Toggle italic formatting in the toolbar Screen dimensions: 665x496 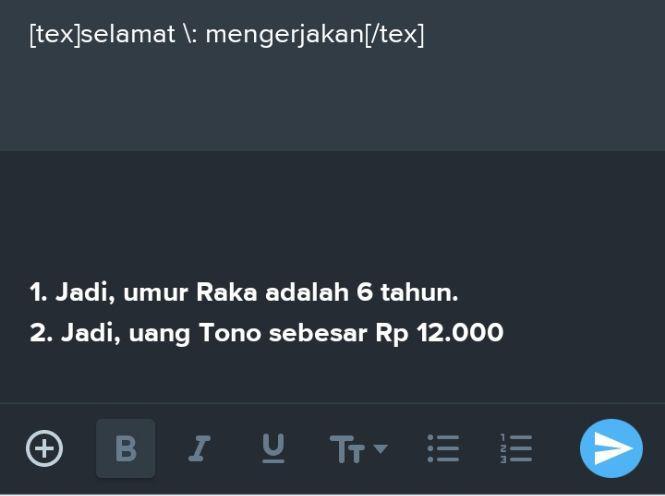tap(199, 449)
